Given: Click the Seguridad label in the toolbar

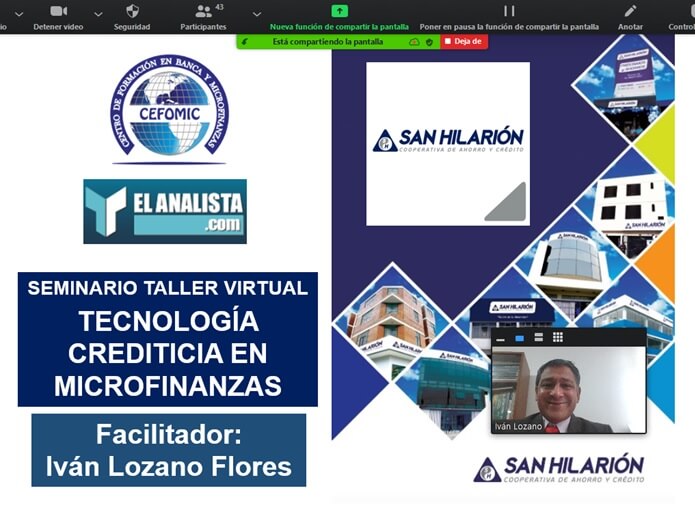Looking at the screenshot, I should click(x=132, y=27).
